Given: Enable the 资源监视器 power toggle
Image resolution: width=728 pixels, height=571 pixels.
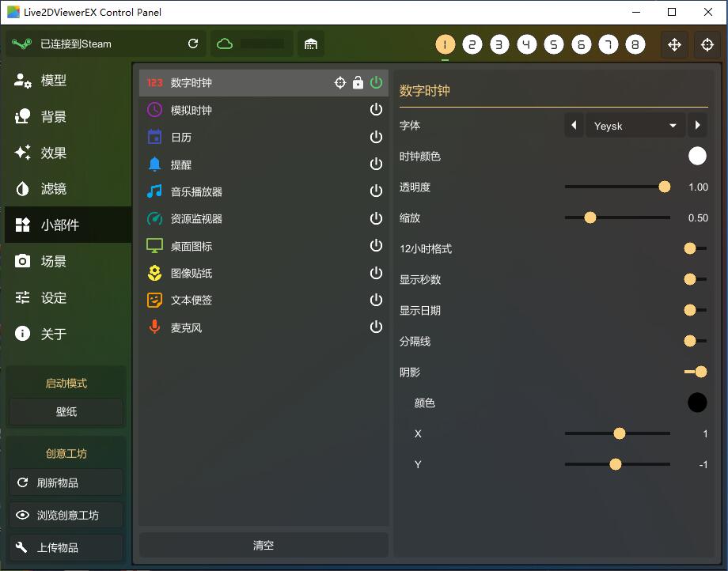Looking at the screenshot, I should coord(376,218).
